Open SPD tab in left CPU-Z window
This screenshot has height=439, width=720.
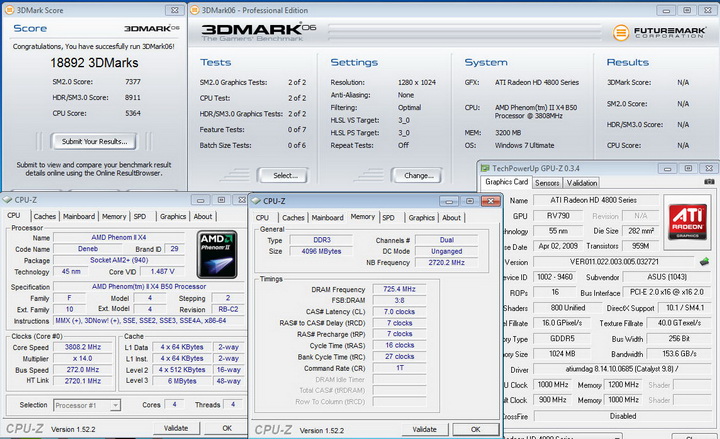click(x=140, y=216)
